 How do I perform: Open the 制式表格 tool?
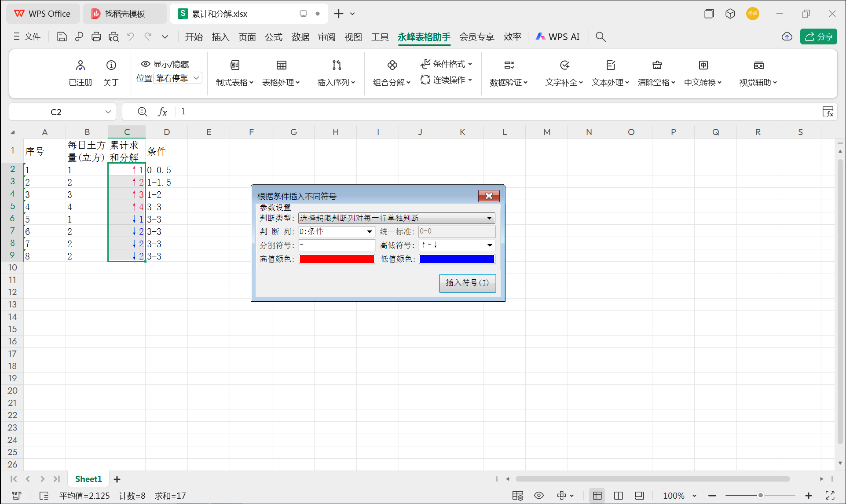[x=234, y=73]
